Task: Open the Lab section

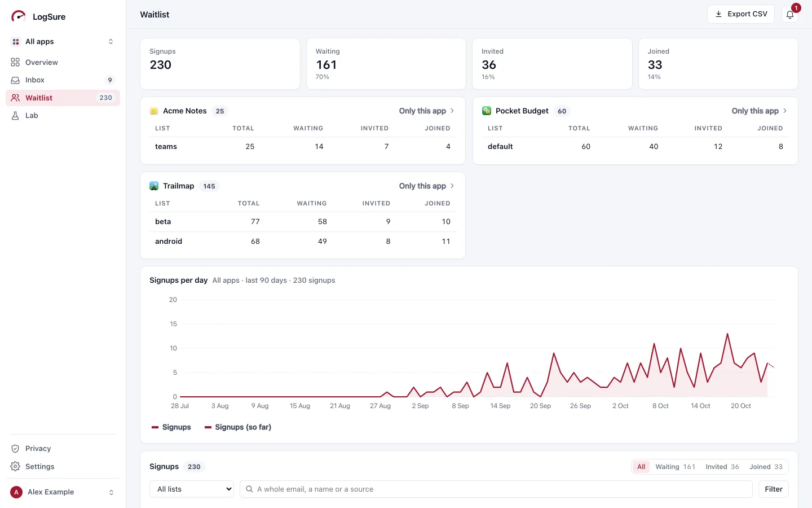Action: 63,116
